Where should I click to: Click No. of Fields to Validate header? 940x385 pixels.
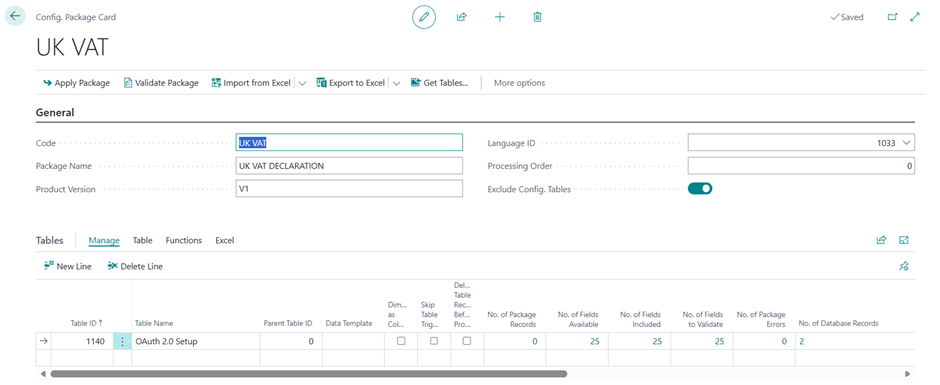pyautogui.click(x=703, y=319)
